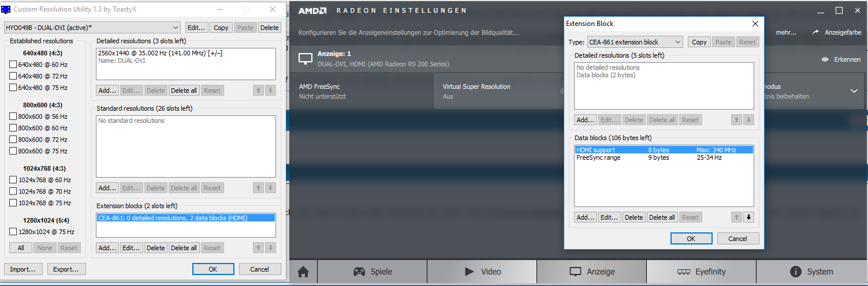
Task: Click Delete all under Extension blocks
Action: pos(184,248)
